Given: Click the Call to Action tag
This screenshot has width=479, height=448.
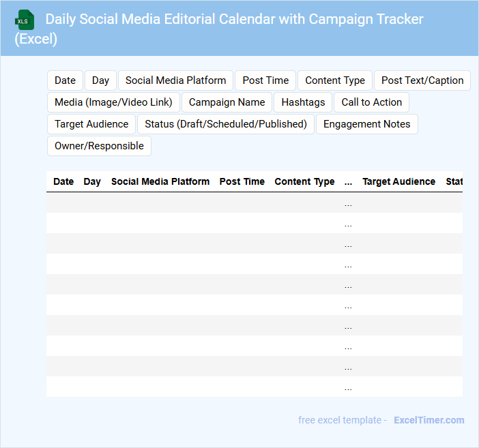Looking at the screenshot, I should point(371,102).
